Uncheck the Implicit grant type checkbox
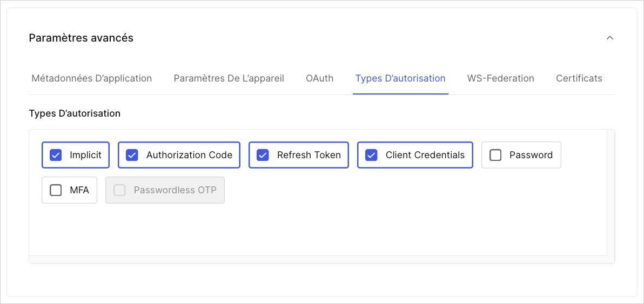The height and width of the screenshot is (304, 644). 56,155
